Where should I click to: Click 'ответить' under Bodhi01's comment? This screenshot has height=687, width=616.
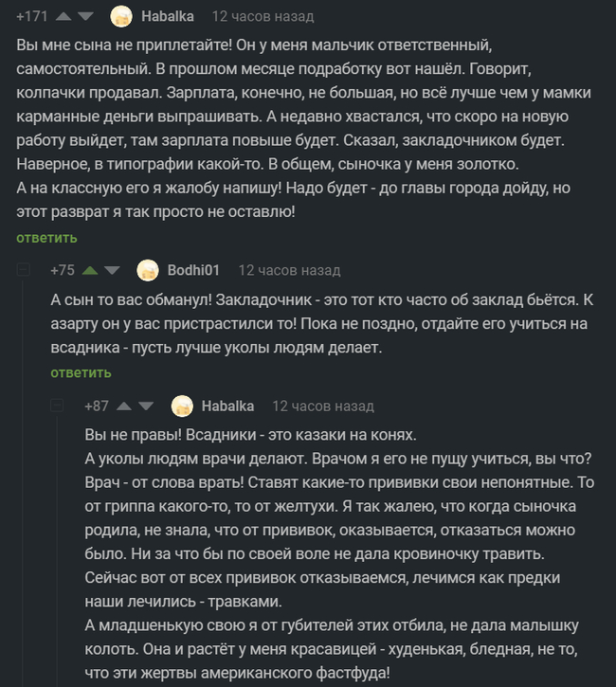coord(82,372)
